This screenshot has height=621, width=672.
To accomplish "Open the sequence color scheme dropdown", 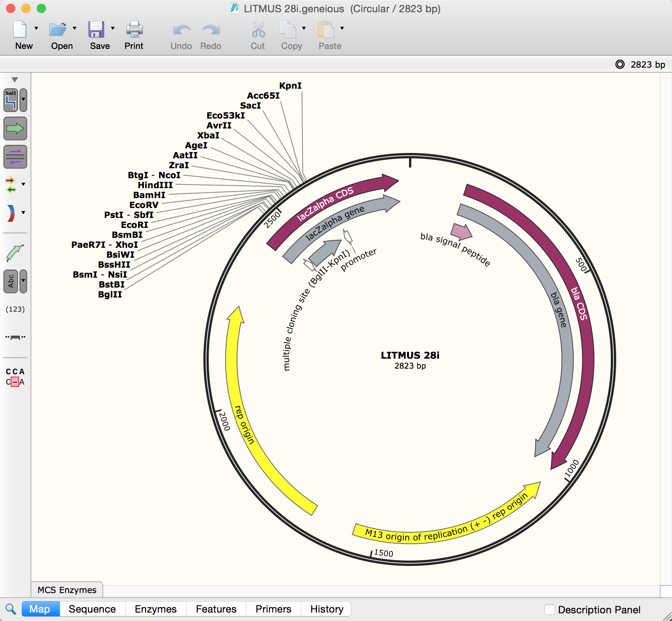I will [23, 213].
